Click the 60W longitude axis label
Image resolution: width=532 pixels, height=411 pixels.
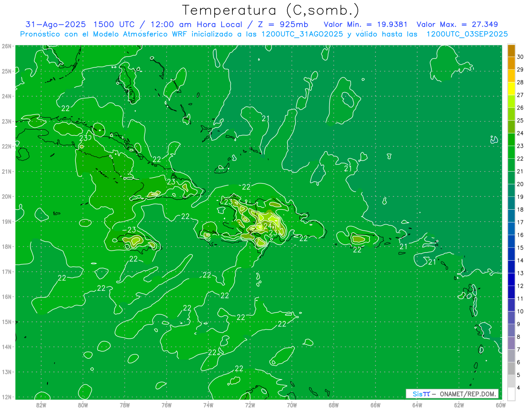point(501,405)
